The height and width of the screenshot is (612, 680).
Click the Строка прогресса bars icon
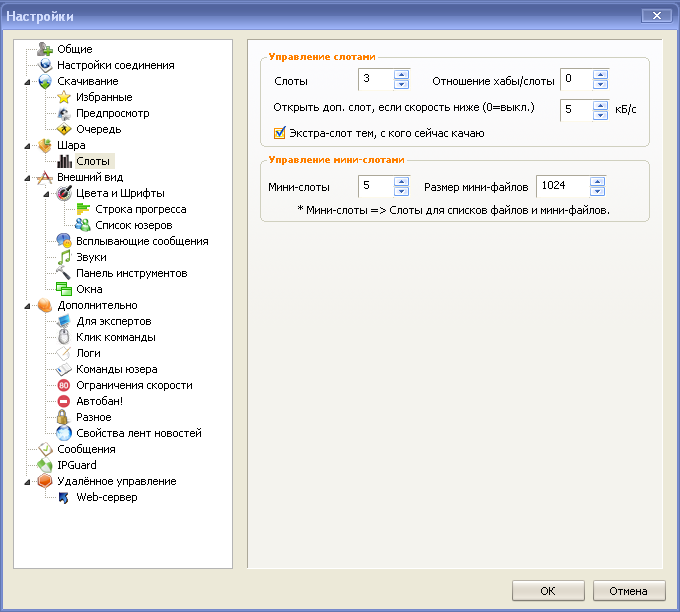[x=83, y=209]
